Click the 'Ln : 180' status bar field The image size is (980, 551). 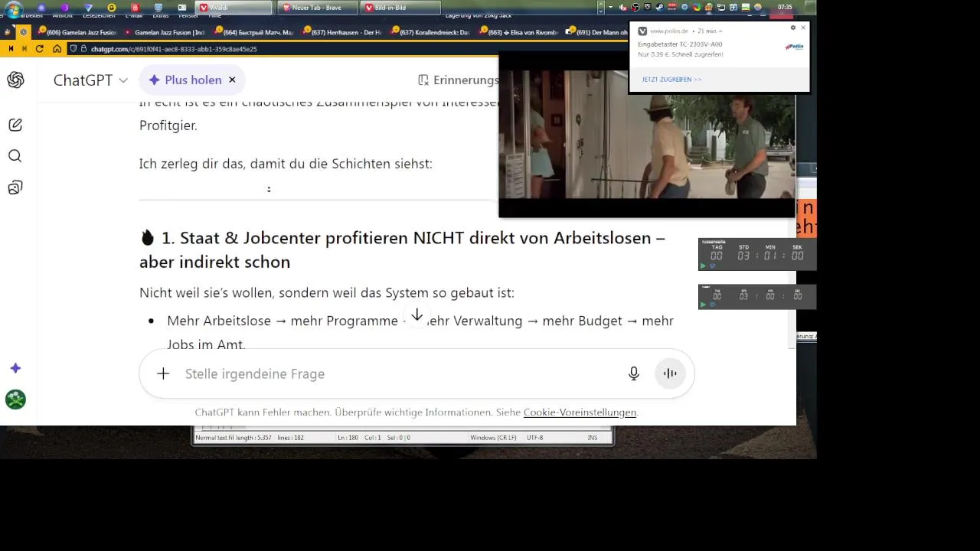pyautogui.click(x=348, y=438)
